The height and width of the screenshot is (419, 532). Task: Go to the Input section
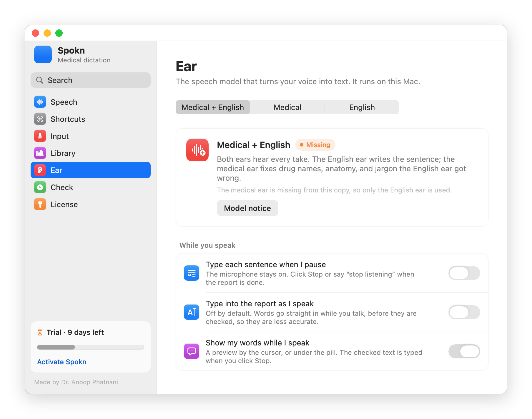pos(91,136)
